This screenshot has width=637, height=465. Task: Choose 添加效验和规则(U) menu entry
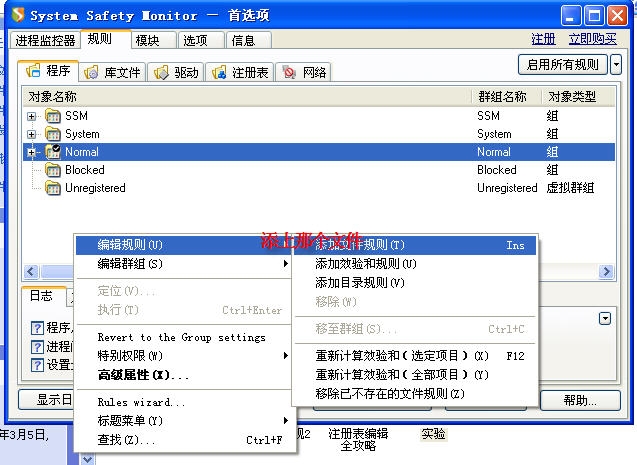pos(416,264)
